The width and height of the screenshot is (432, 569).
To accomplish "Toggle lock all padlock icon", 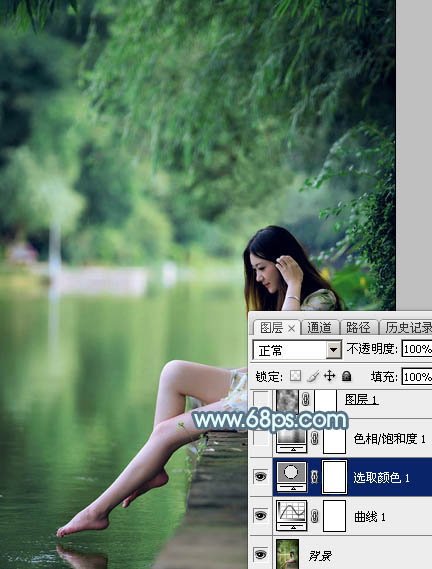I will pos(347,376).
